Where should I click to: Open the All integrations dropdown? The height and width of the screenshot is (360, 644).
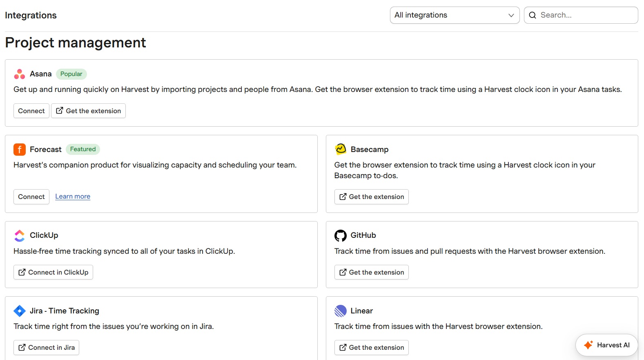pos(455,15)
